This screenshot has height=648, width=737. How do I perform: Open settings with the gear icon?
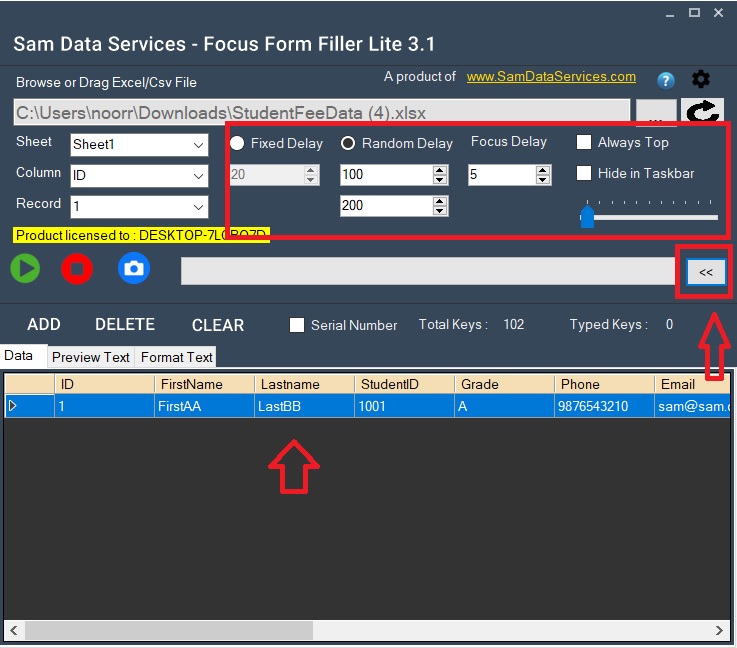click(x=701, y=79)
